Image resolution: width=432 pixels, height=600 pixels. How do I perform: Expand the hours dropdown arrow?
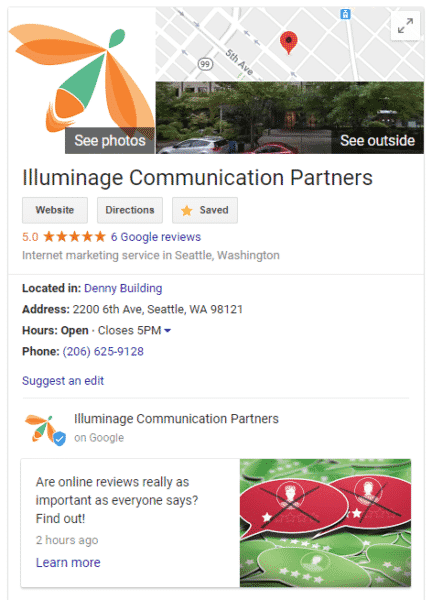(x=168, y=330)
